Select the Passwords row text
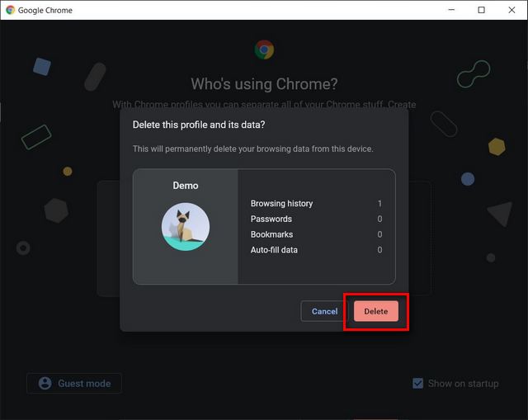The height and width of the screenshot is (420, 528). coord(271,219)
